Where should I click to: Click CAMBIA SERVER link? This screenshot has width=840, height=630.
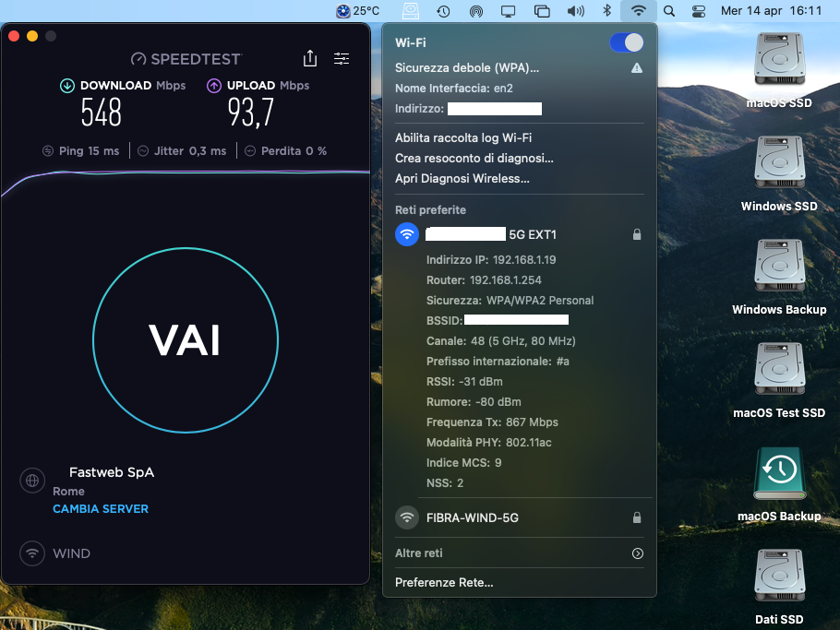click(101, 508)
